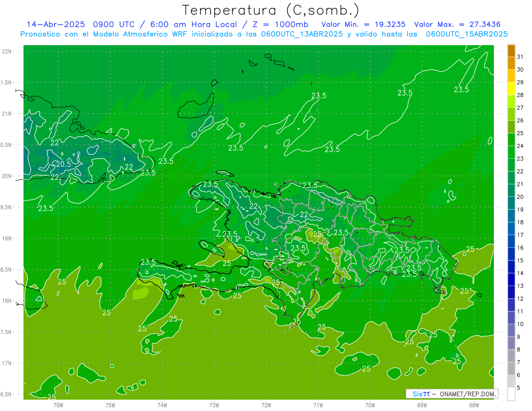Viewport: 532px width, 411px height.
Task: Click the legend swatch between 19 and 20
Action: click(x=512, y=204)
